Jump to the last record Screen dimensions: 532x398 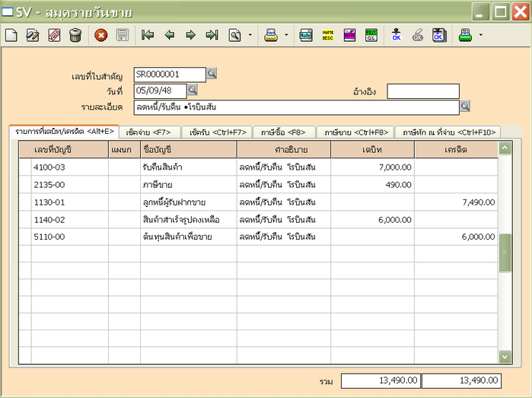click(212, 35)
